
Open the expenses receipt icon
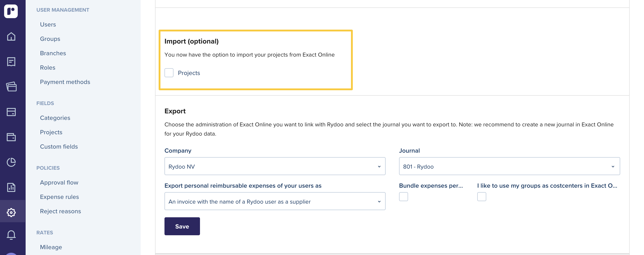pyautogui.click(x=11, y=62)
